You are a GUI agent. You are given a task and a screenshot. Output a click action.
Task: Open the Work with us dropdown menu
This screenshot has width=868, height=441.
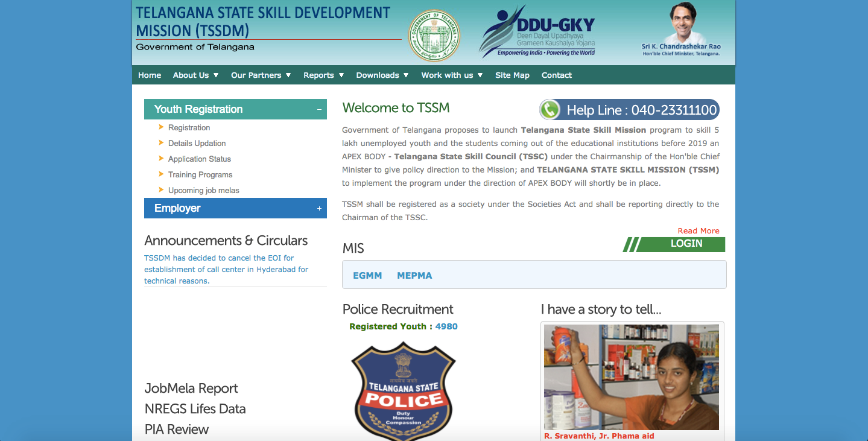pyautogui.click(x=452, y=75)
